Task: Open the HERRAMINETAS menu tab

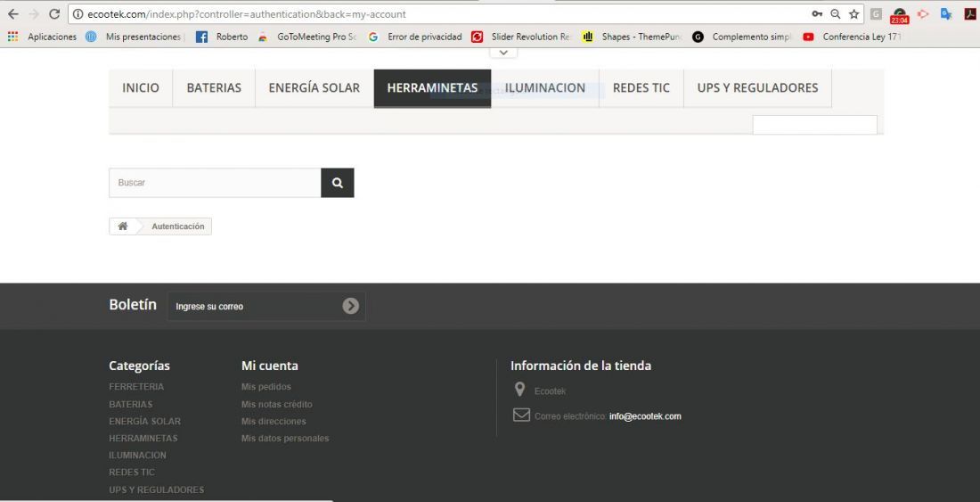Action: pos(432,88)
